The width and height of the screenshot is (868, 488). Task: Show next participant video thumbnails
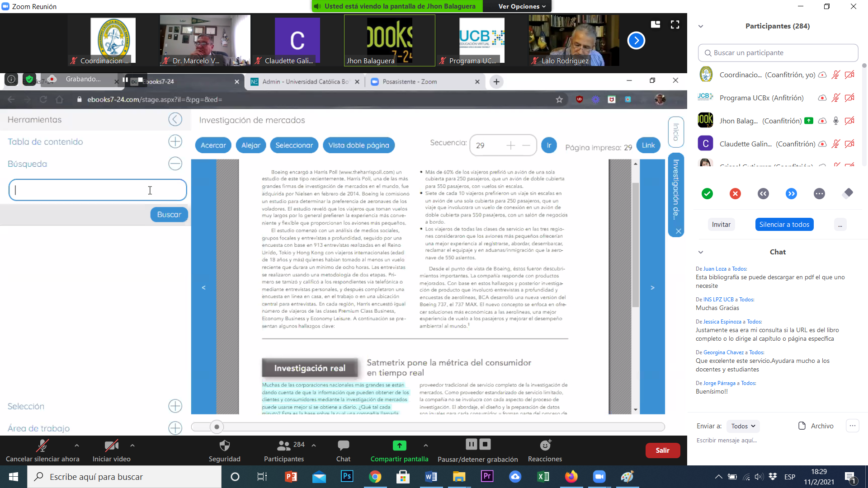[x=636, y=41]
